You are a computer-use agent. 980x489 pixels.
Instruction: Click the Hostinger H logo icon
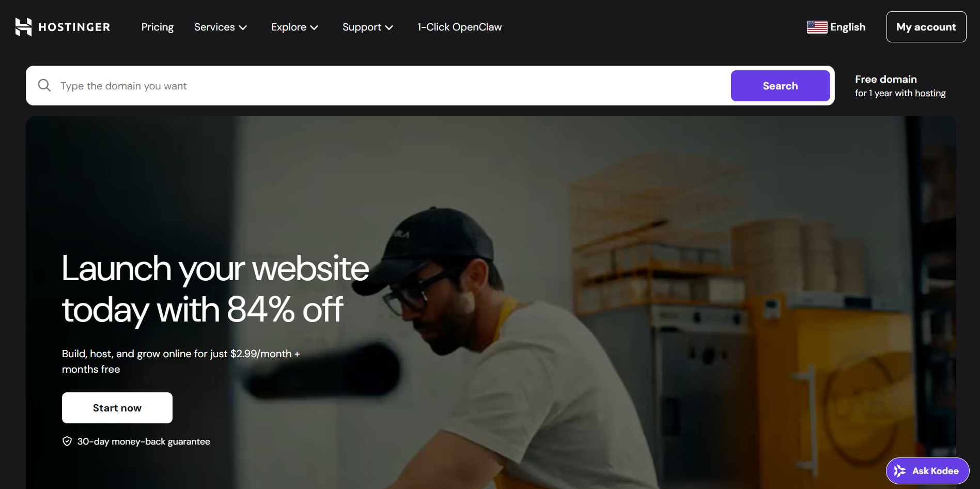[23, 27]
